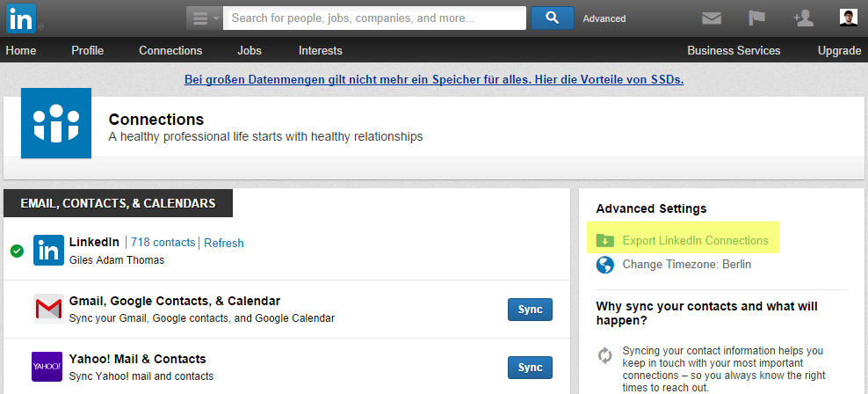Click Refresh next to 718 contacts
This screenshot has width=868, height=394.
click(224, 243)
